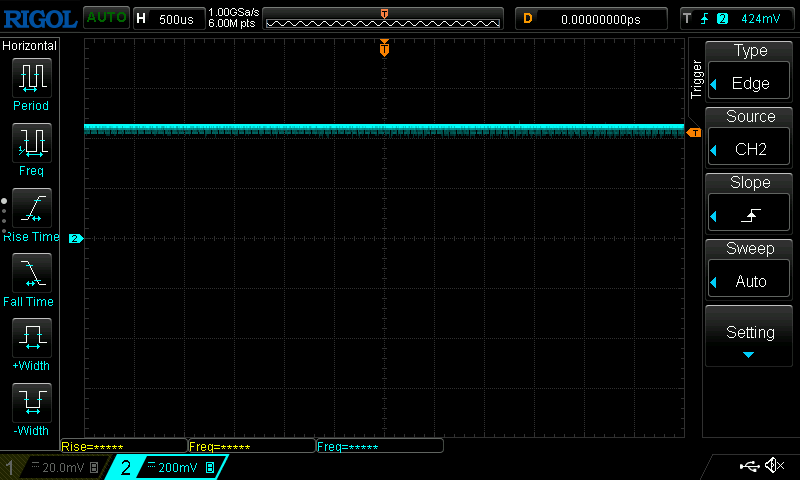Select the -Width measurement icon
The width and height of the screenshot is (800, 480).
click(31, 404)
